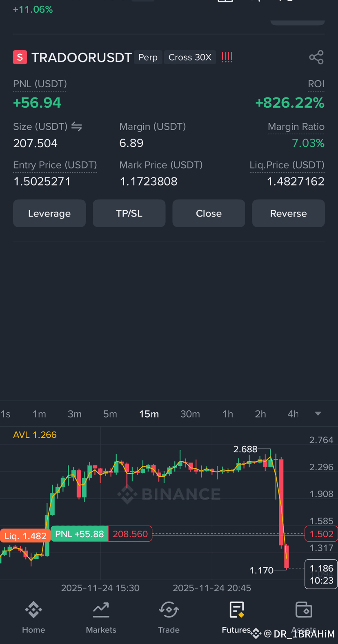338x644 pixels.
Task: Tap the 1.4827162 liquidation price value
Action: coord(296,181)
